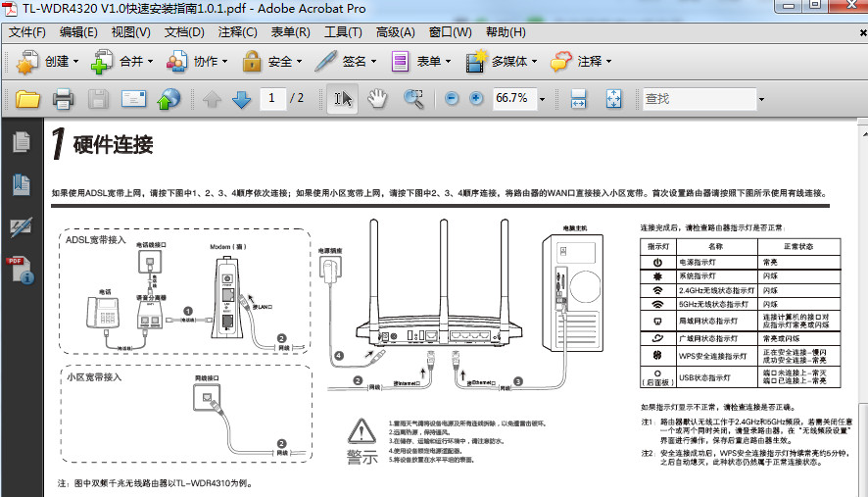This screenshot has height=497, width=868.
Task: Click the 协作 people icon
Action: [176, 62]
